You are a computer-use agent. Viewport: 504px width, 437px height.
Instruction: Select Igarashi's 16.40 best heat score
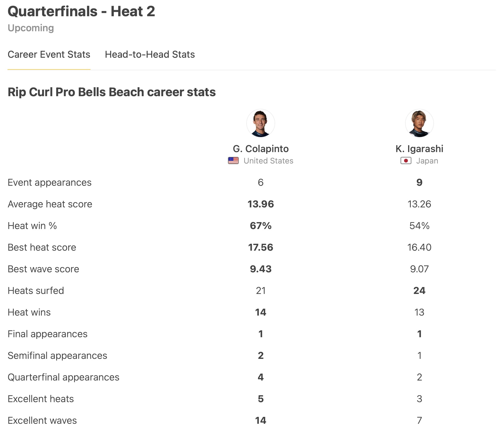click(x=419, y=247)
